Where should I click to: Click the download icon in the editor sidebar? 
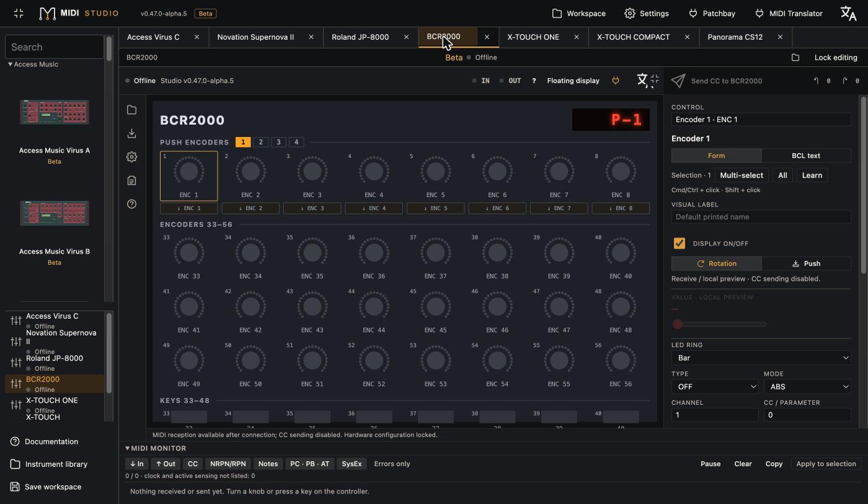click(131, 133)
